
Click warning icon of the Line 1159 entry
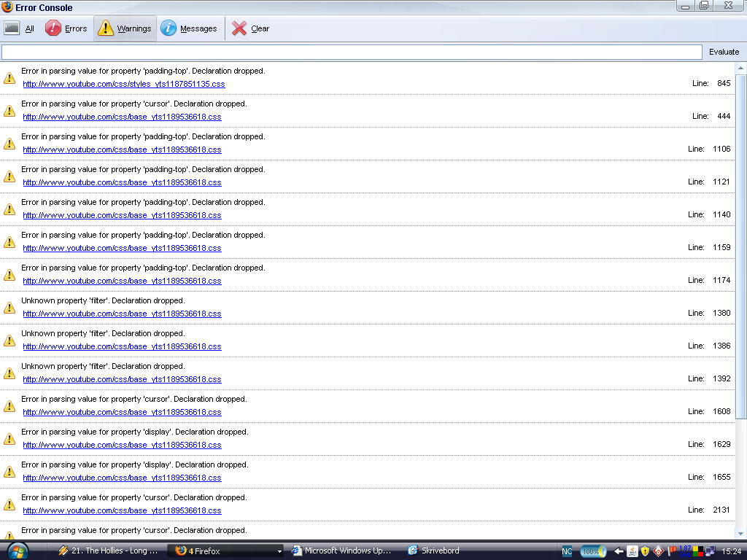pos(9,242)
